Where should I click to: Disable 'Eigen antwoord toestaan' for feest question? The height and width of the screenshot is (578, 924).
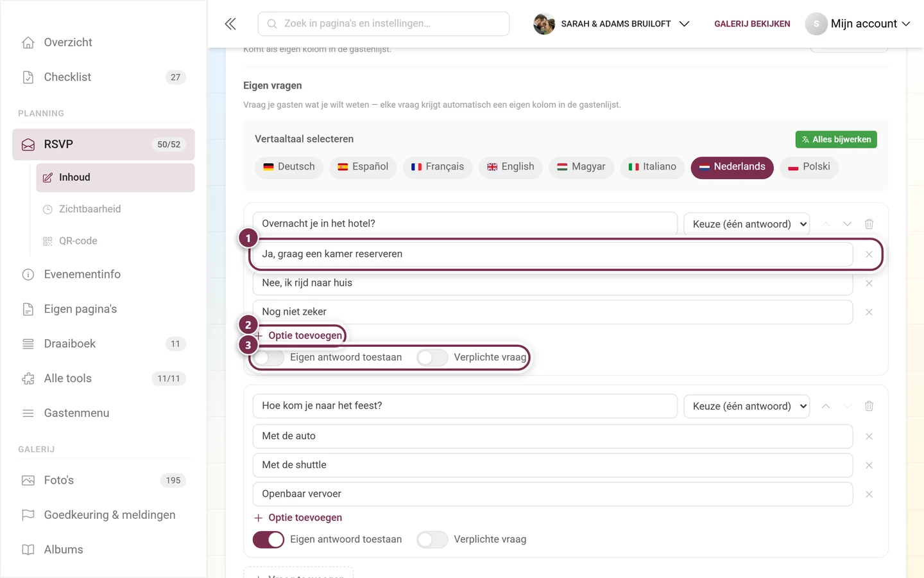click(268, 539)
